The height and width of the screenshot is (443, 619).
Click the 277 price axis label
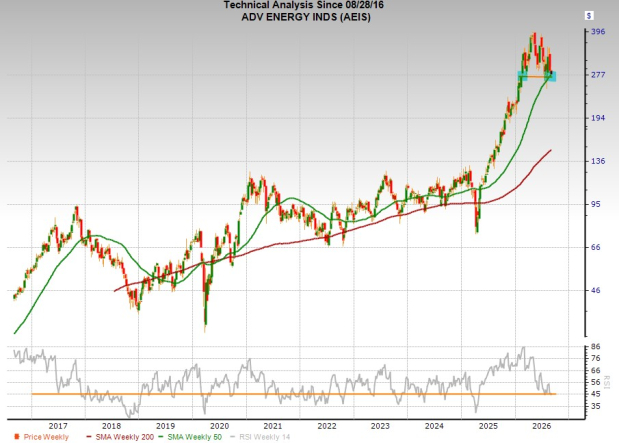coord(598,75)
